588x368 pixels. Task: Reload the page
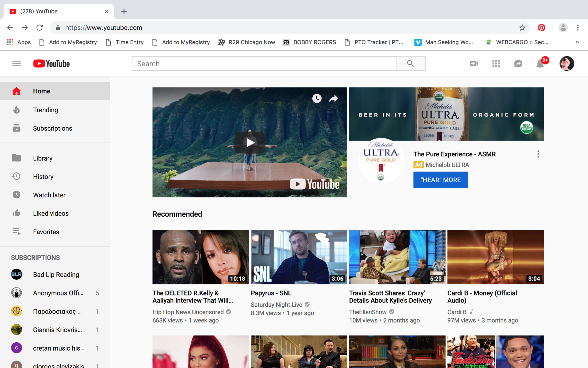[x=40, y=28]
